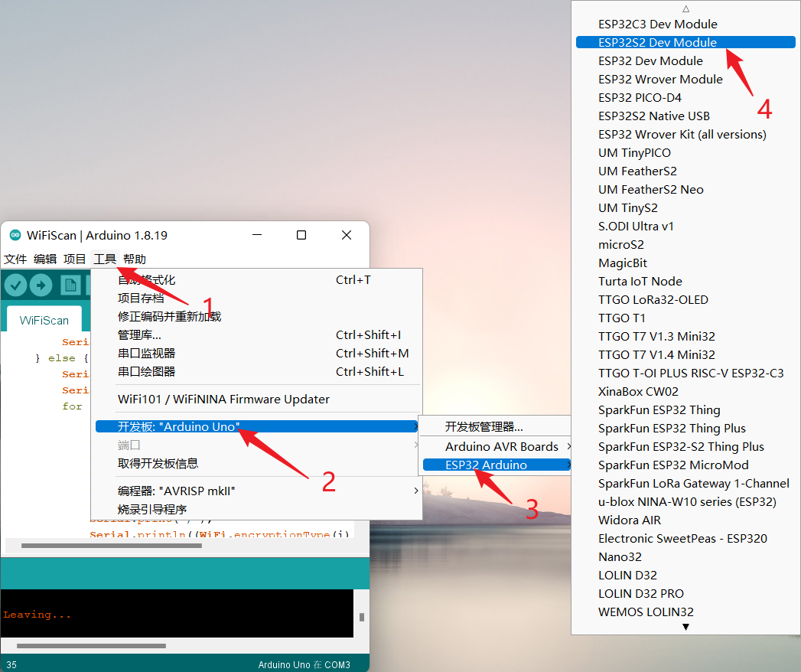
Task: Select LOLIN D32 PRO board
Action: [x=685, y=594]
